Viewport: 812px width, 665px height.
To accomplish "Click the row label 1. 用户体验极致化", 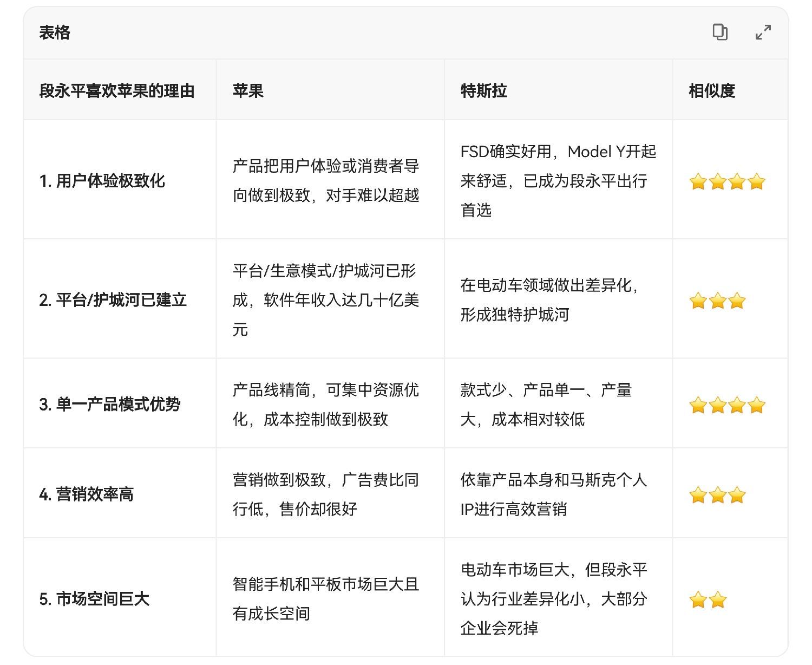I will [x=102, y=181].
